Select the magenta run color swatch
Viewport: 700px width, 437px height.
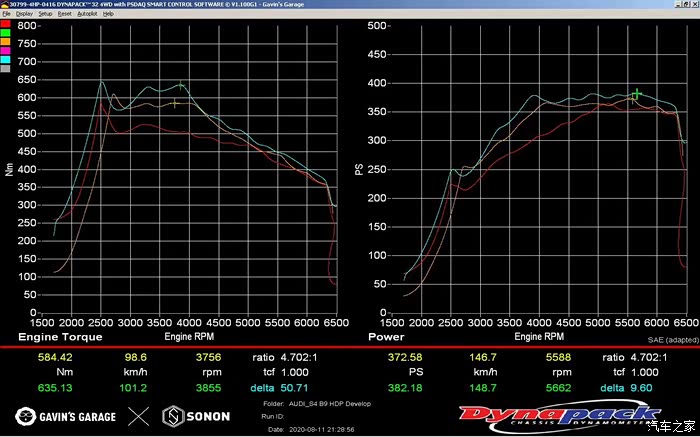click(5, 51)
